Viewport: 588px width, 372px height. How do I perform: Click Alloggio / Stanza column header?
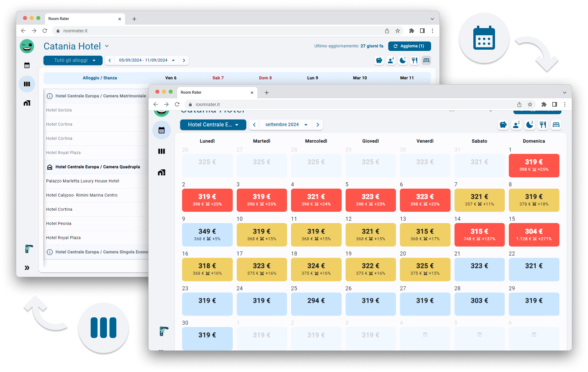pyautogui.click(x=100, y=78)
